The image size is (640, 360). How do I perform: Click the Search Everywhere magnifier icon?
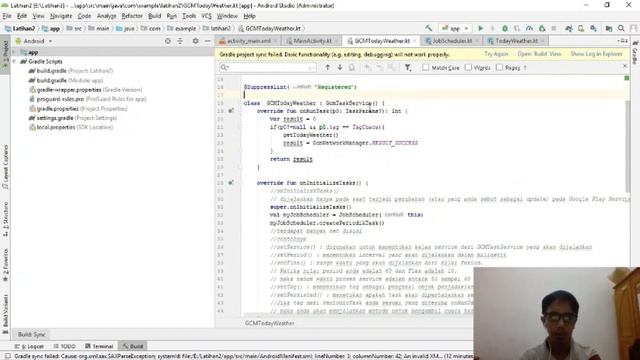click(621, 28)
